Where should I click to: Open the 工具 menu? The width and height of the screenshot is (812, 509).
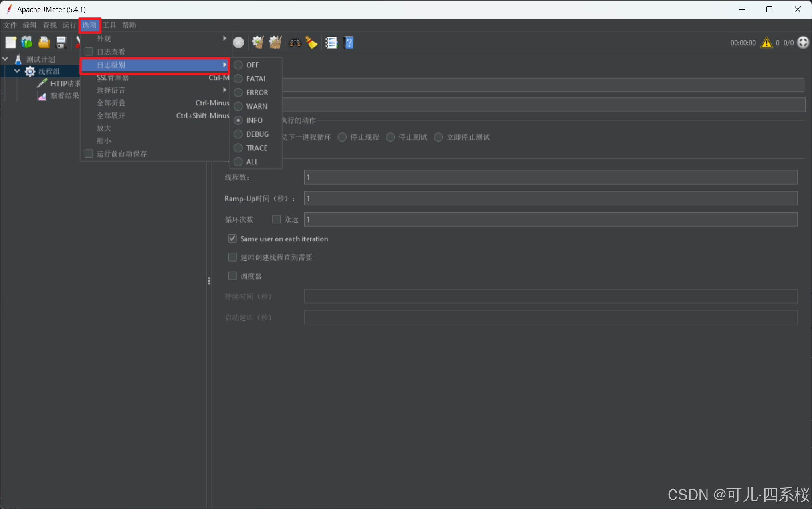[109, 25]
